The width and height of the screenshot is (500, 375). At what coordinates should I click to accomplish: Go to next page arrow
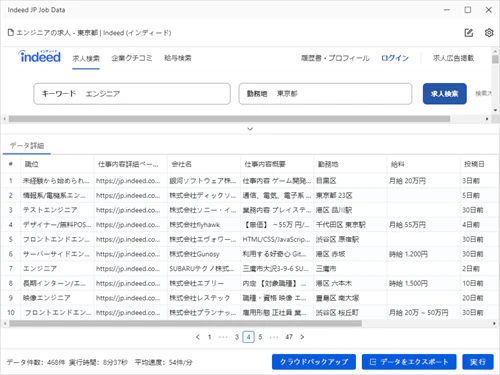coord(302,337)
